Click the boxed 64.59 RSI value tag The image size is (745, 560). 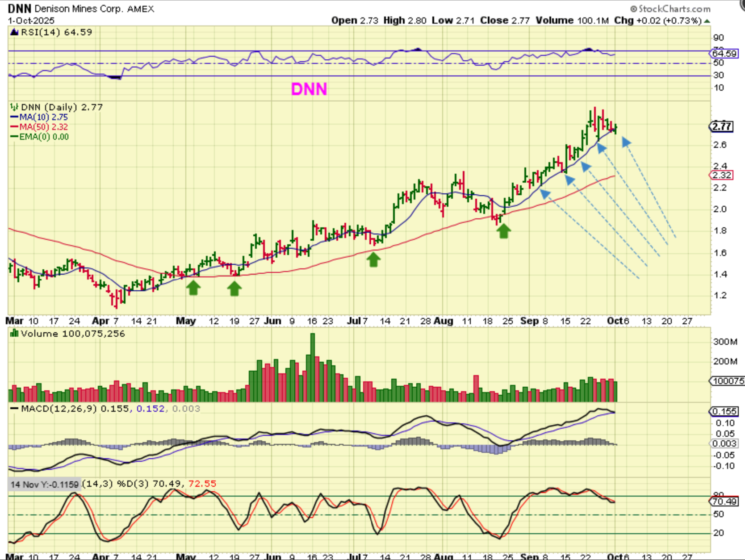724,54
